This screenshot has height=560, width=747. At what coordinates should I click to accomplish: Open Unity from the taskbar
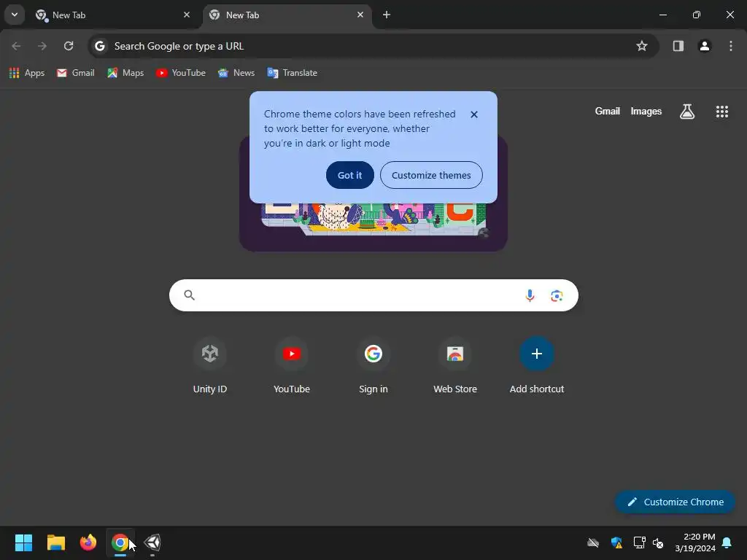pos(152,542)
